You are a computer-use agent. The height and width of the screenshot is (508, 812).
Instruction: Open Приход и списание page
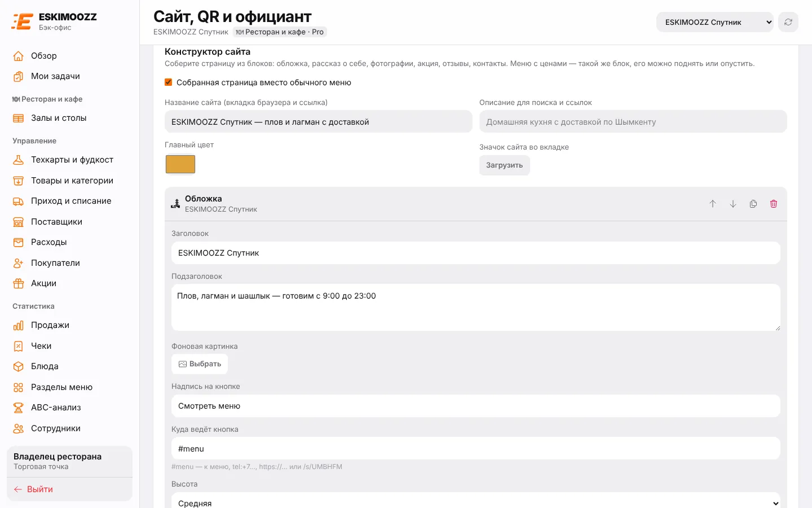70,201
